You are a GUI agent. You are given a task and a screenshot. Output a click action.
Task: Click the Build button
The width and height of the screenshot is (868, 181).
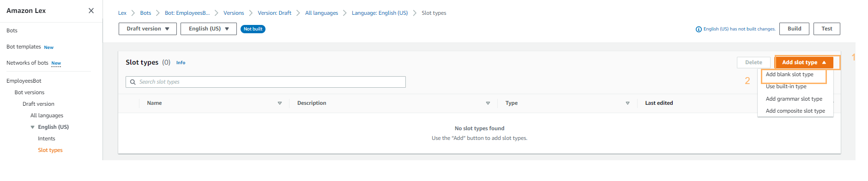coord(795,29)
